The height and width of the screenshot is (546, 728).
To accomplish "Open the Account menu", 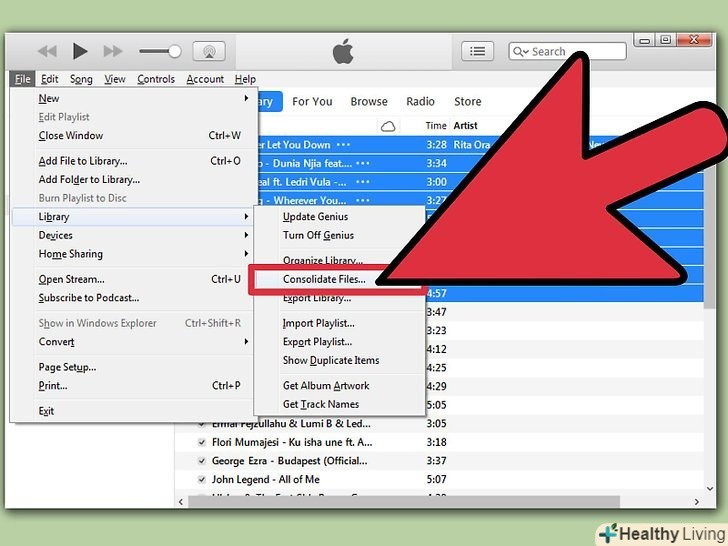I will point(205,79).
